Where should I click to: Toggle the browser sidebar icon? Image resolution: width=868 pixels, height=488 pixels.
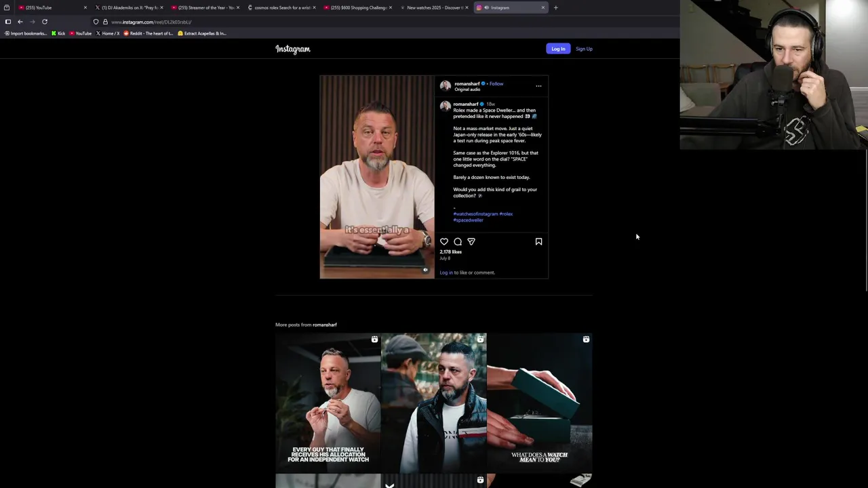(x=8, y=22)
